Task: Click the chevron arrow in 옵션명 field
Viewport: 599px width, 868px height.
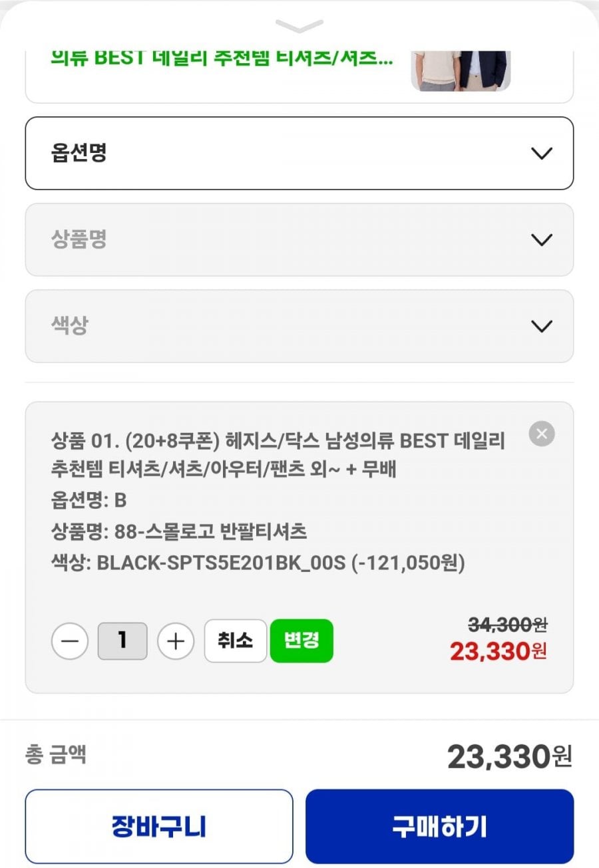Action: pos(542,154)
